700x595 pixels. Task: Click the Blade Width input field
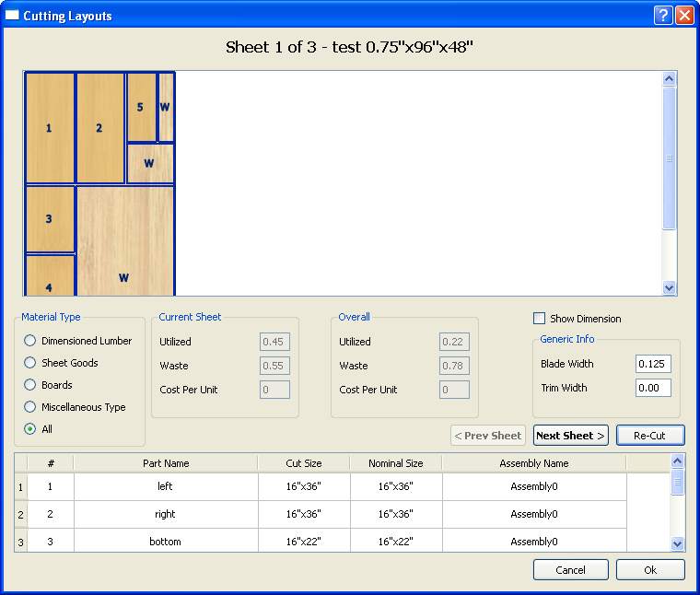652,364
